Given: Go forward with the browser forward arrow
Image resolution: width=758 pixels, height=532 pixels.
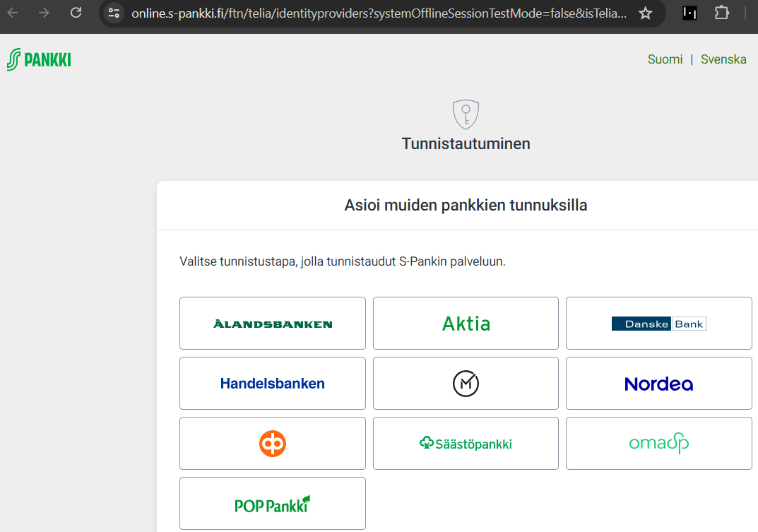Looking at the screenshot, I should 44,13.
